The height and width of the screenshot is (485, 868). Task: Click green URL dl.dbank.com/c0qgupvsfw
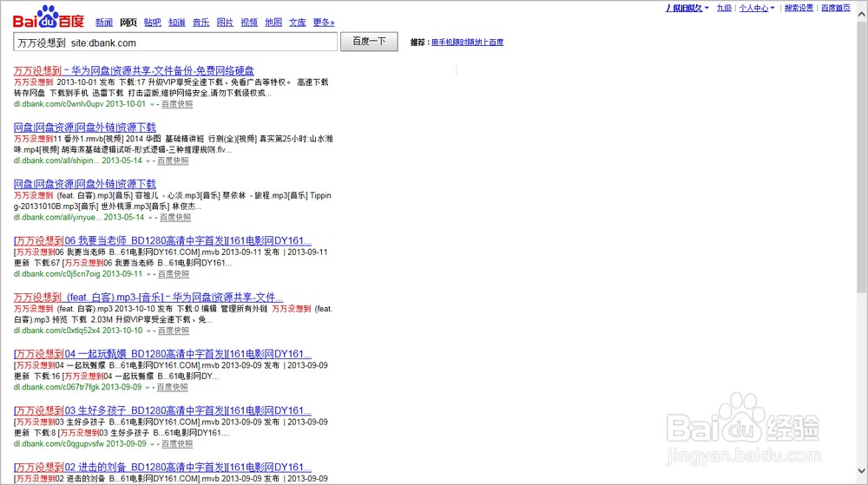59,443
